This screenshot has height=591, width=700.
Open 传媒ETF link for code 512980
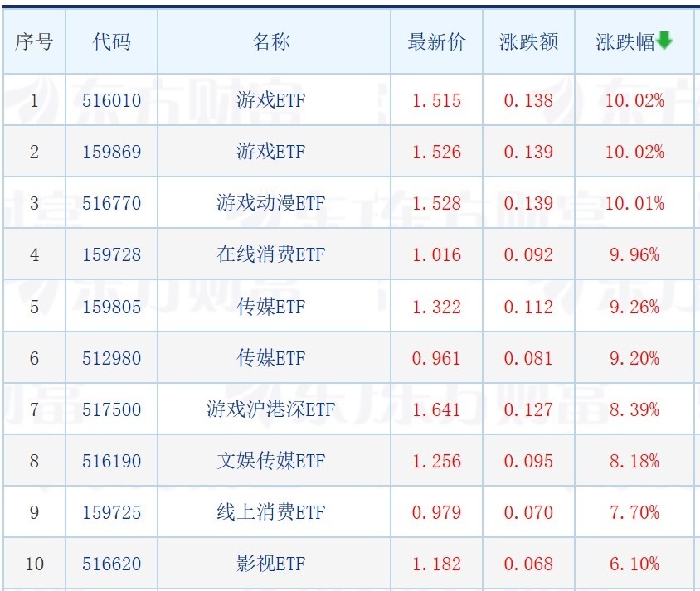point(271,358)
